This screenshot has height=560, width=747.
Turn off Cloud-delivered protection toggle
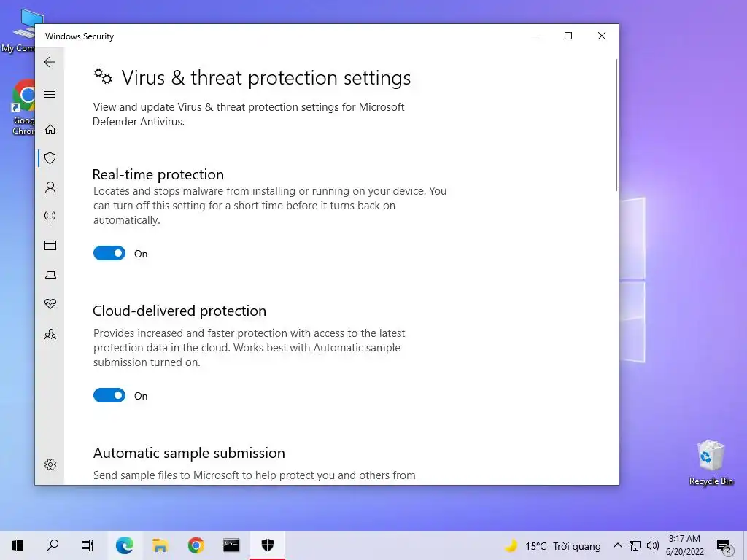(109, 395)
